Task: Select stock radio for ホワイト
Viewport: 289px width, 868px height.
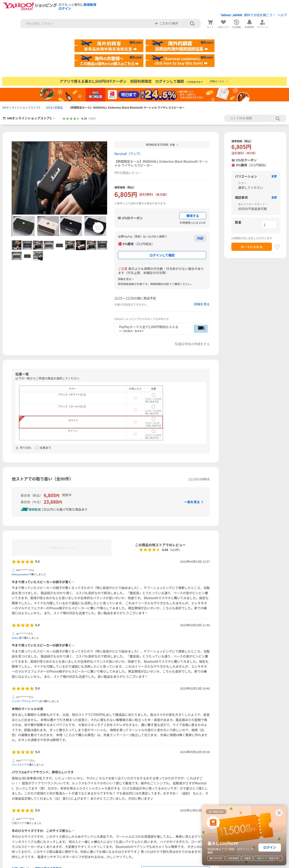Action: tap(154, 419)
